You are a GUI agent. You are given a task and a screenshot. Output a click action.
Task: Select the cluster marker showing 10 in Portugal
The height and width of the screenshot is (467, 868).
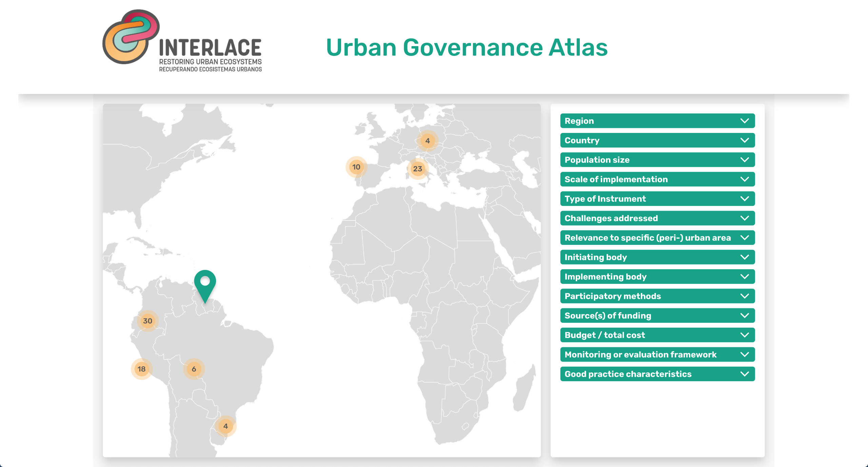coord(356,167)
